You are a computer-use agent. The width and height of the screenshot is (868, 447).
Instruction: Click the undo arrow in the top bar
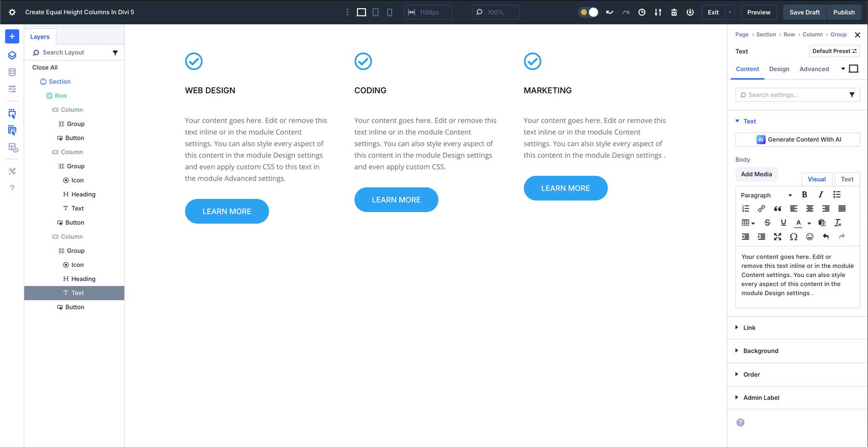[610, 12]
